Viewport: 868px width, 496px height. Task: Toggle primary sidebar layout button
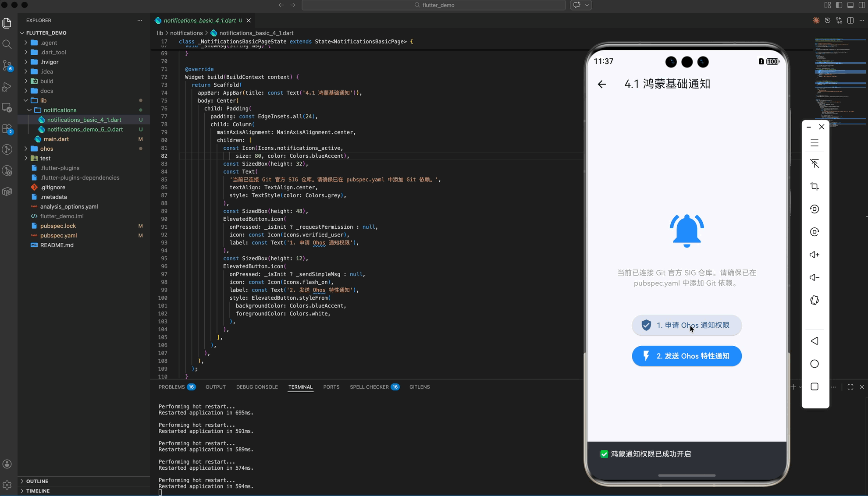pos(839,5)
